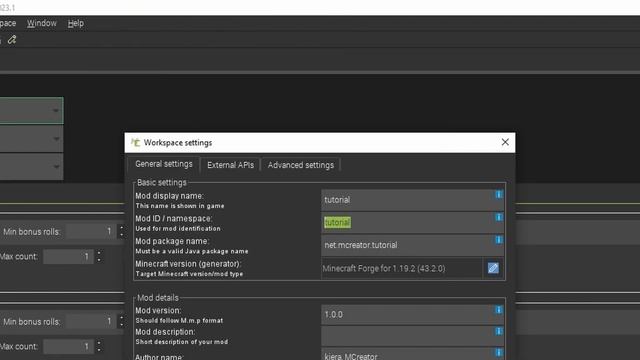This screenshot has width=640, height=360.
Task: Click the lower Min bonus rolls number box
Action: pyautogui.click(x=91, y=322)
